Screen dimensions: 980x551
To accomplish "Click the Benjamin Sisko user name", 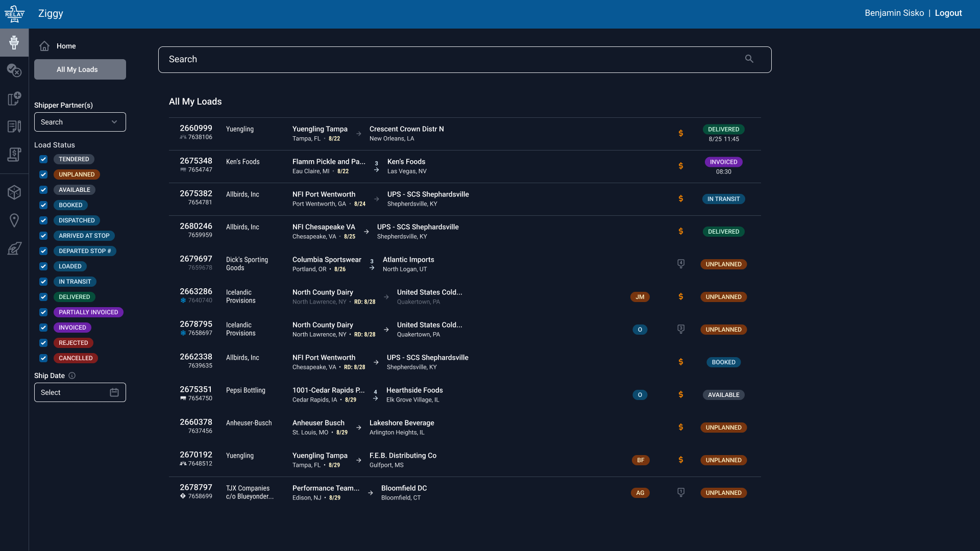I will (894, 13).
